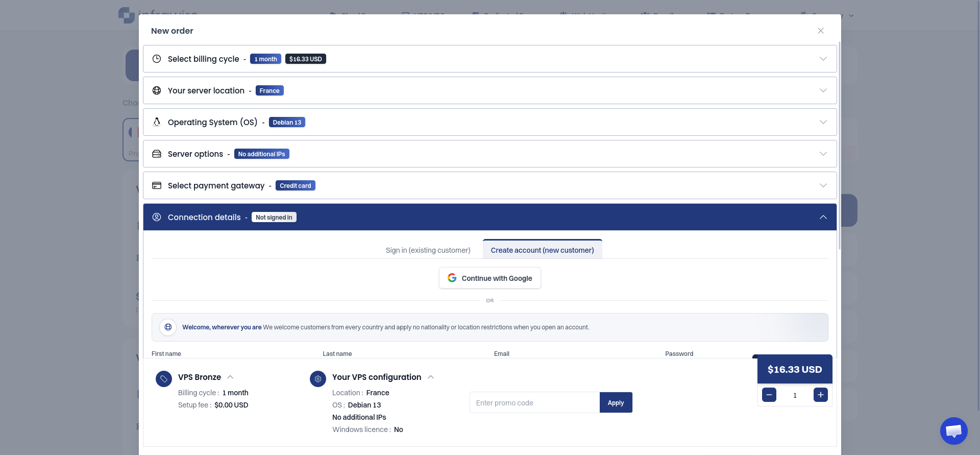Click the card icon beside Select payment gateway
The width and height of the screenshot is (980, 455).
coord(157,185)
